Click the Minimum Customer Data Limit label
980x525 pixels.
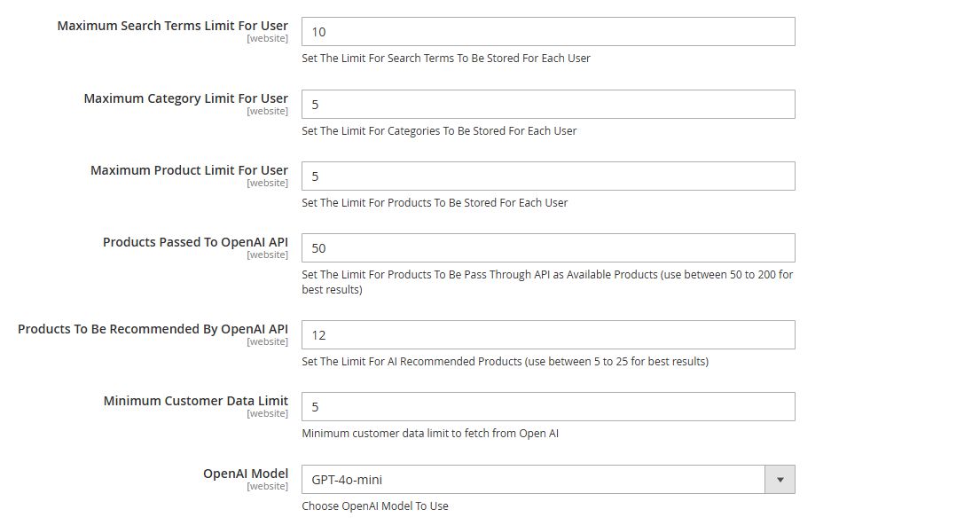pyautogui.click(x=196, y=401)
